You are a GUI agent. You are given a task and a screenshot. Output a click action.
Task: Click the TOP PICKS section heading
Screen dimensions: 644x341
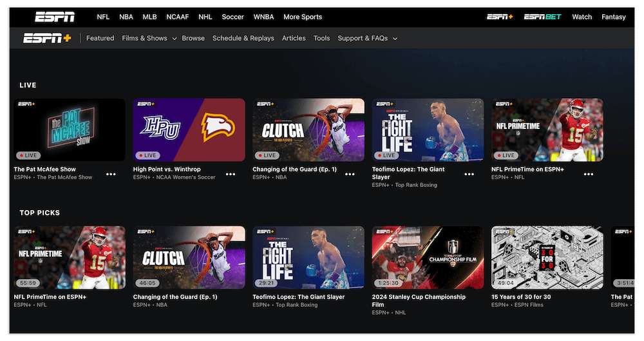click(x=40, y=213)
